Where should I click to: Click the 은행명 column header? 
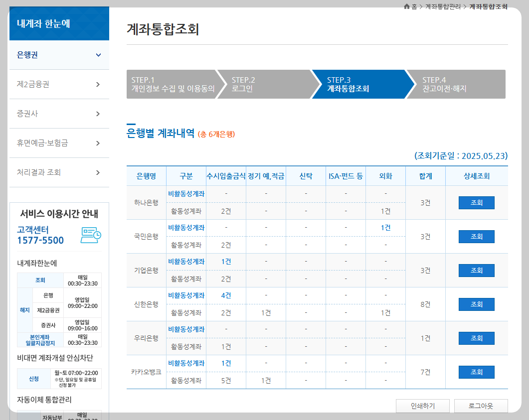[147, 176]
